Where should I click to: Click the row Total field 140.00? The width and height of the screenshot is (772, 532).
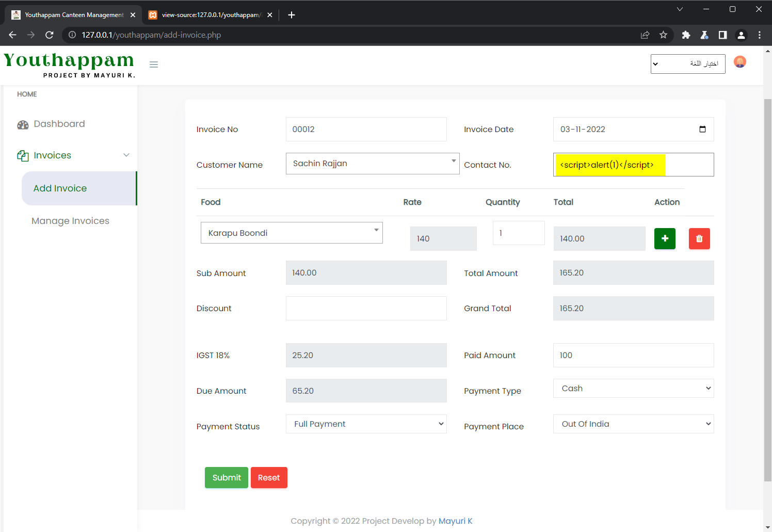599,238
